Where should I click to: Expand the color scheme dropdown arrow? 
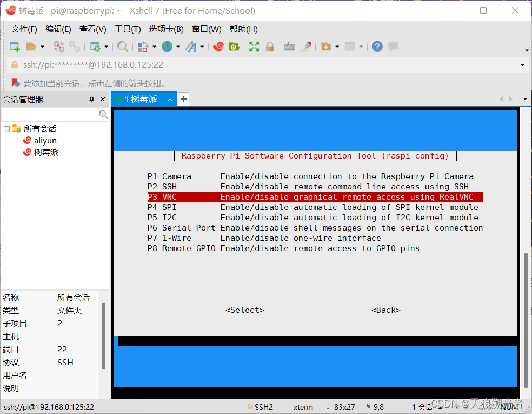(155, 47)
